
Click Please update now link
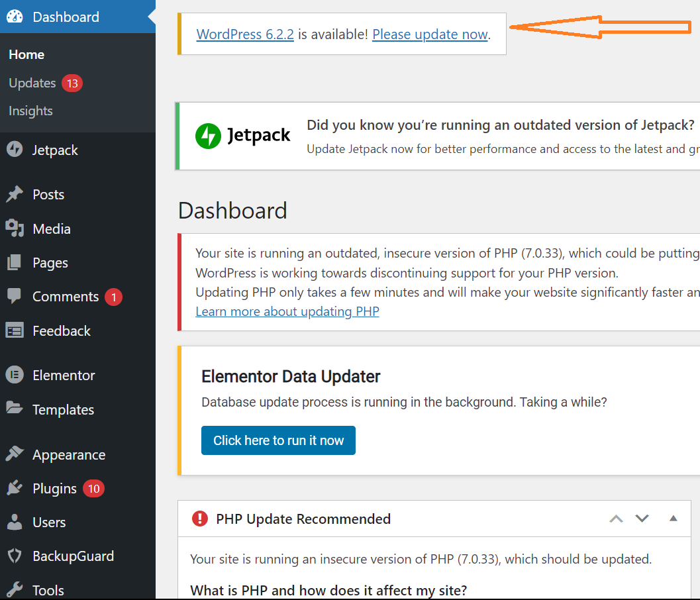click(x=430, y=34)
